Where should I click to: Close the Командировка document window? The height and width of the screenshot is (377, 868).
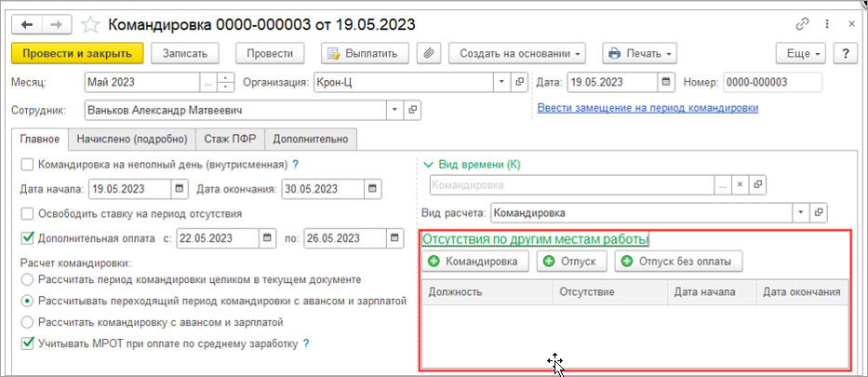coord(851,24)
